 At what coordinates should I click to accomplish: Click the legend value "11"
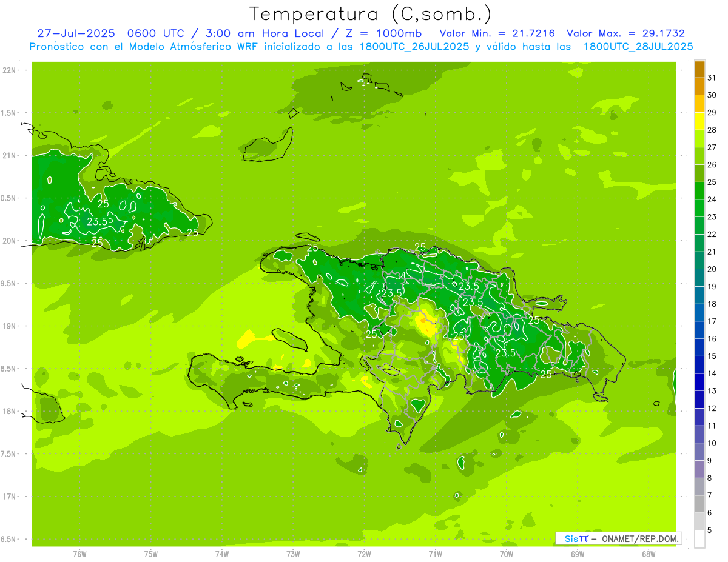(712, 426)
